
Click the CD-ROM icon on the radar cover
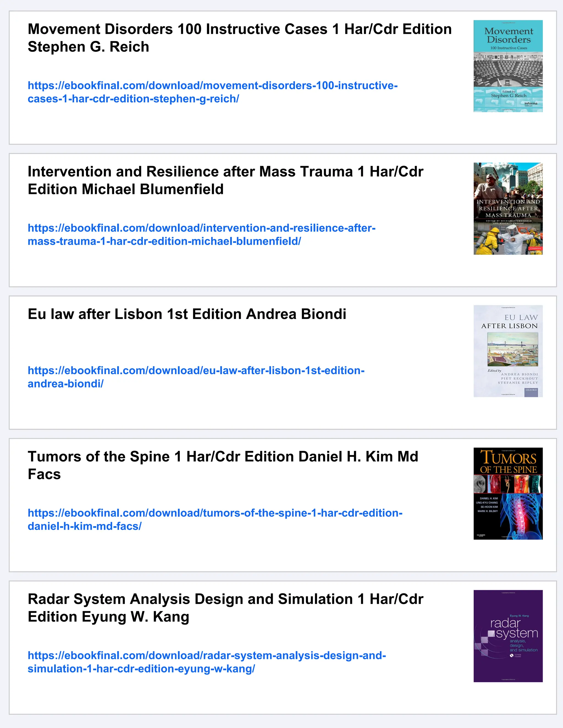click(511, 655)
